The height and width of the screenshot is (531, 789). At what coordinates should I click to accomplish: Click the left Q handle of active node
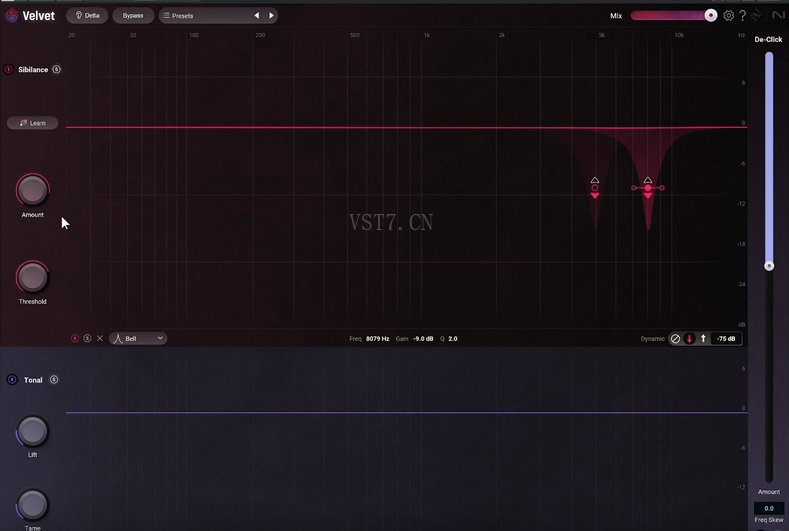coord(634,188)
